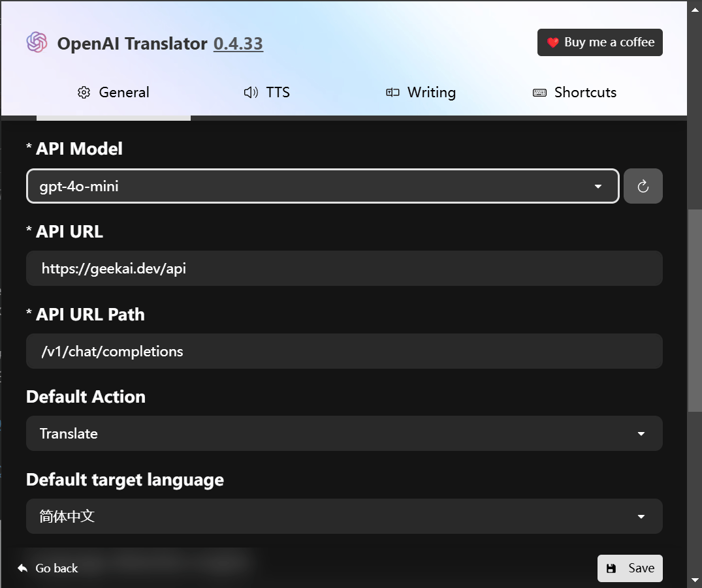Open the version 0.4.33 link

pos(238,44)
